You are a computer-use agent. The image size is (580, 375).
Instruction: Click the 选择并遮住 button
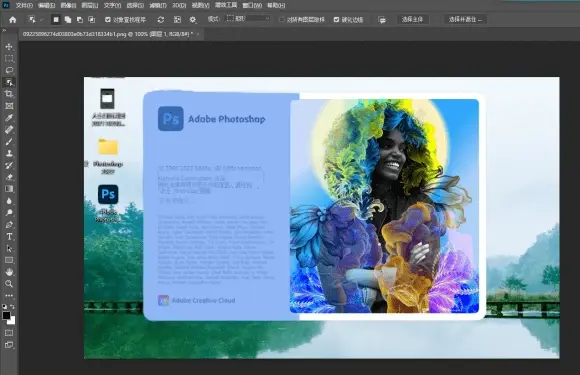(465, 19)
